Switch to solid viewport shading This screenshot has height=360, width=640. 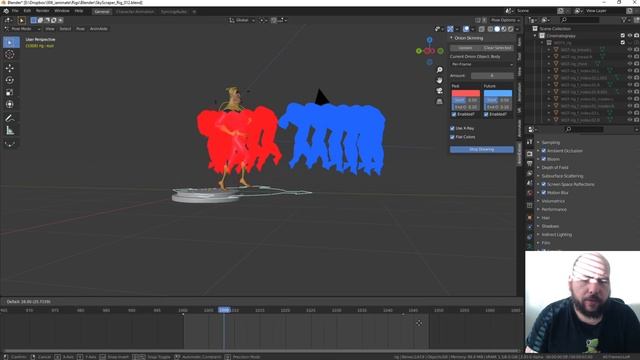click(497, 29)
